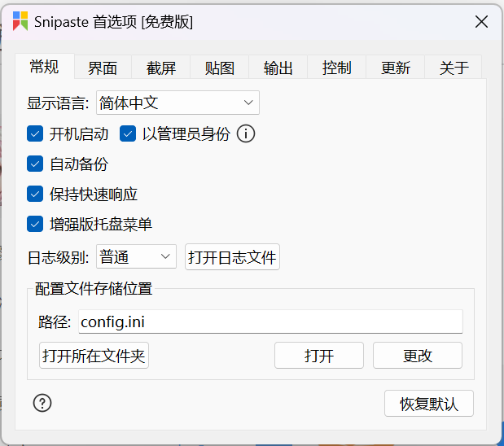504x446 pixels.
Task: Switch to the 界面 tab
Action: (x=103, y=68)
